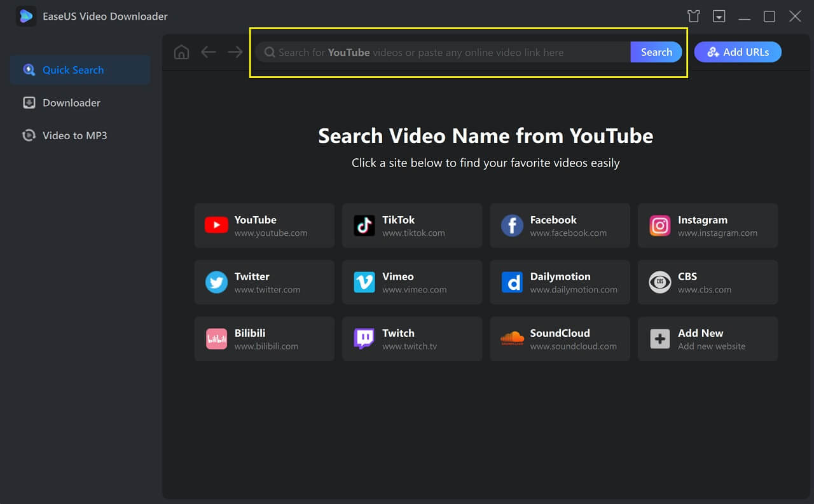Screen dimensions: 814x504
Task: Open the www.vimeo.com site link
Action: (414, 290)
